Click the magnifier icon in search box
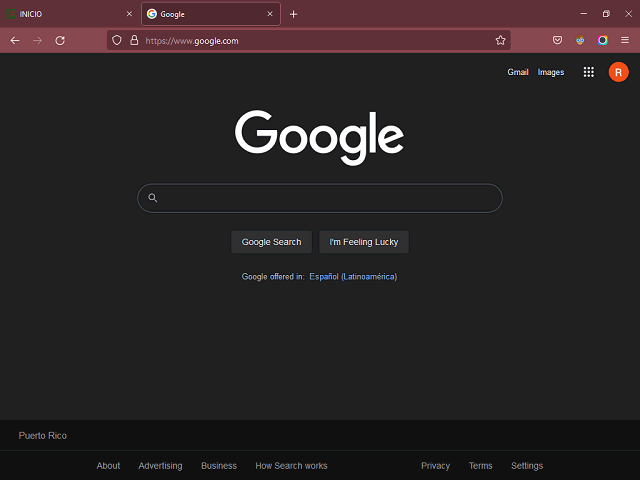Image resolution: width=640 pixels, height=480 pixels. (153, 198)
